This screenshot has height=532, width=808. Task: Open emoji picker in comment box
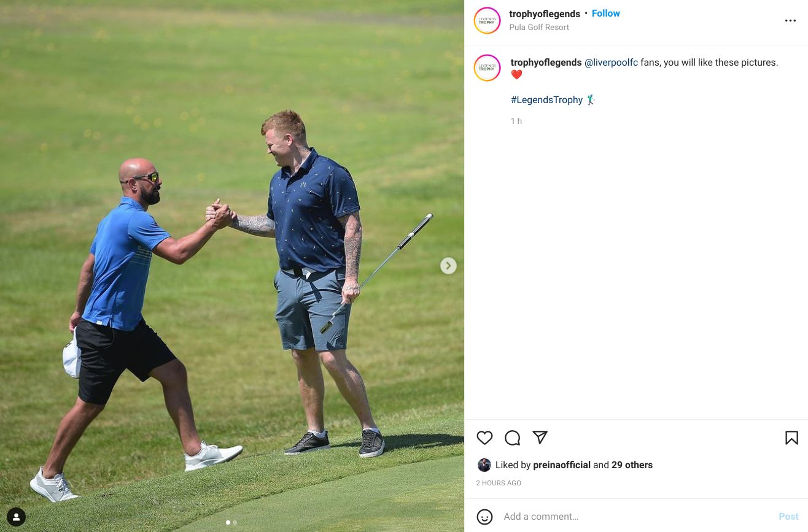click(484, 517)
